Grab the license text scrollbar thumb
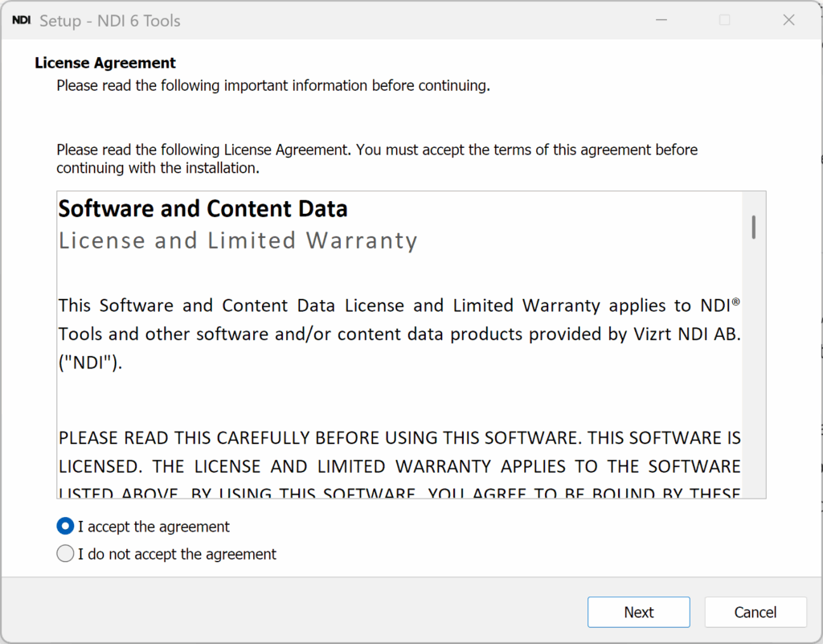 pos(754,228)
